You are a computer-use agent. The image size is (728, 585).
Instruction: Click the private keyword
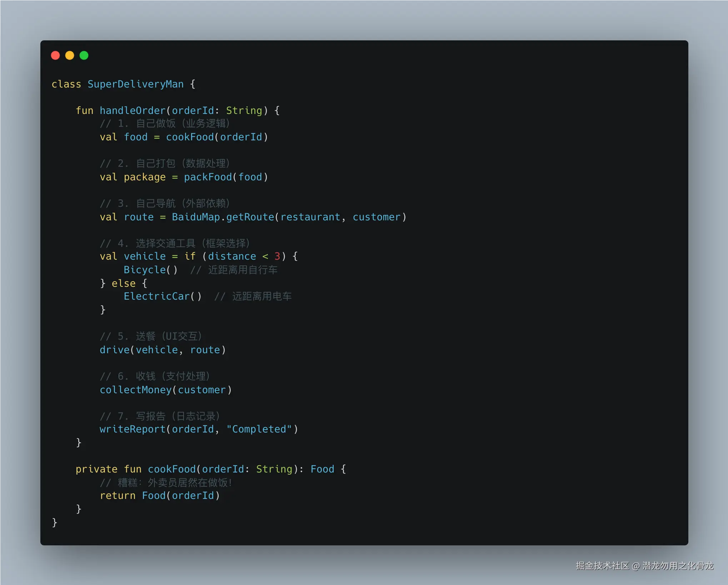coord(96,469)
